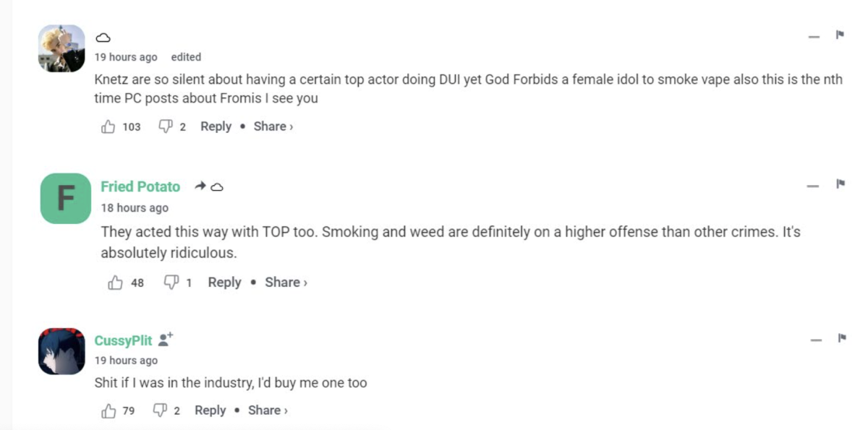The height and width of the screenshot is (430, 868).
Task: Follow CussyPlit via add-user icon
Action: pos(166,340)
